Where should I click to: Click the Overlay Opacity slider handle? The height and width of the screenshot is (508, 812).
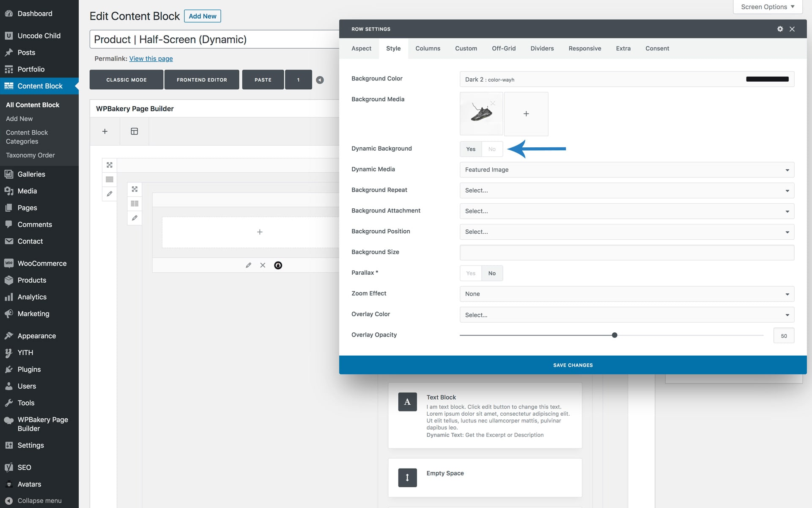coord(614,335)
